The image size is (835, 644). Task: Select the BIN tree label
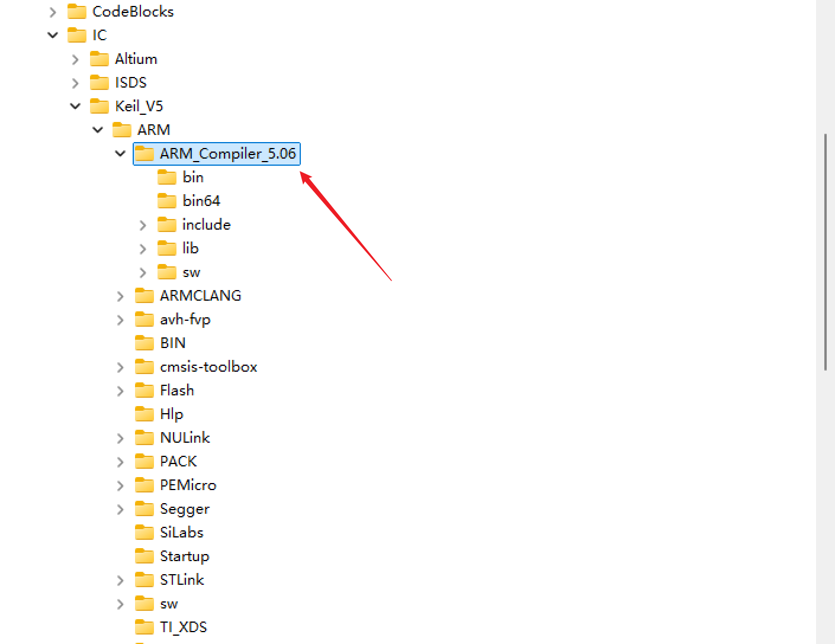[172, 343]
